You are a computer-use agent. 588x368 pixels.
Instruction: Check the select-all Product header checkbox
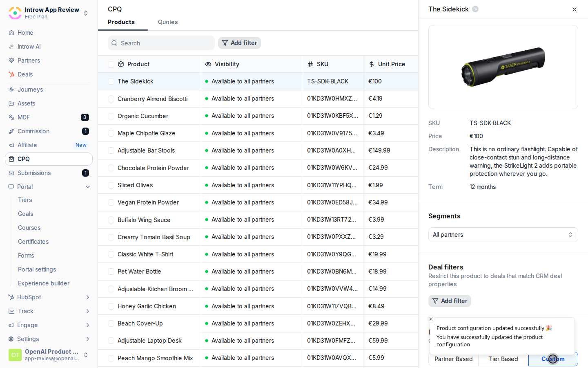pyautogui.click(x=111, y=64)
